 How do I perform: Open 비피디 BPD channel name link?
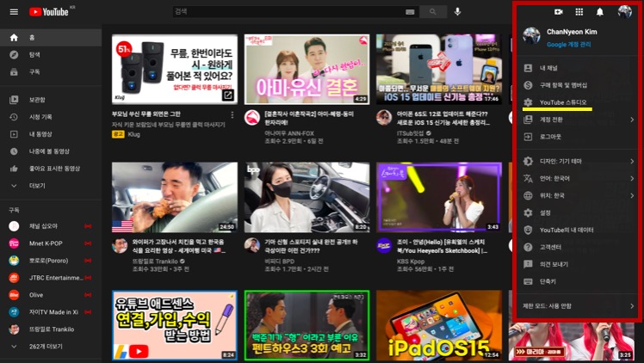[279, 261]
